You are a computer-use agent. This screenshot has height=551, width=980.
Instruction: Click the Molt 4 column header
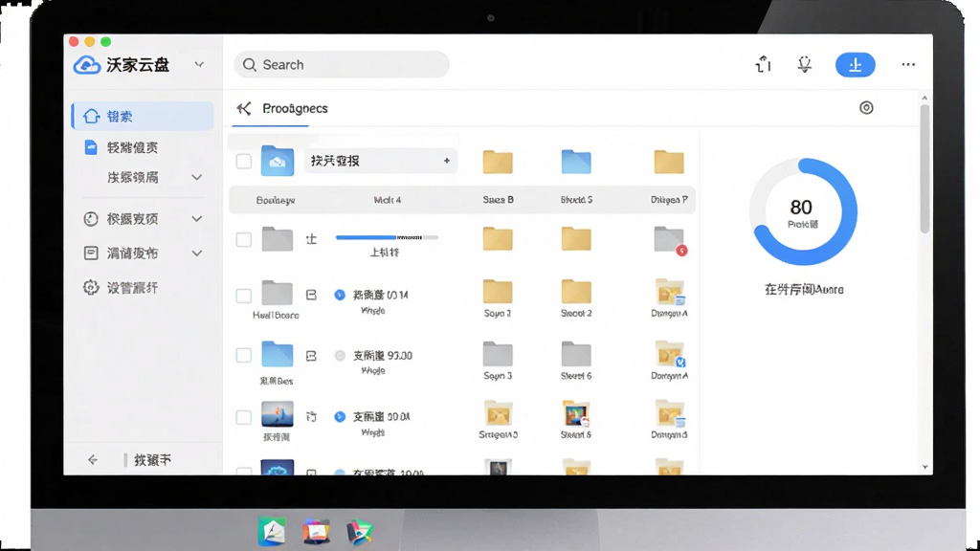(388, 200)
